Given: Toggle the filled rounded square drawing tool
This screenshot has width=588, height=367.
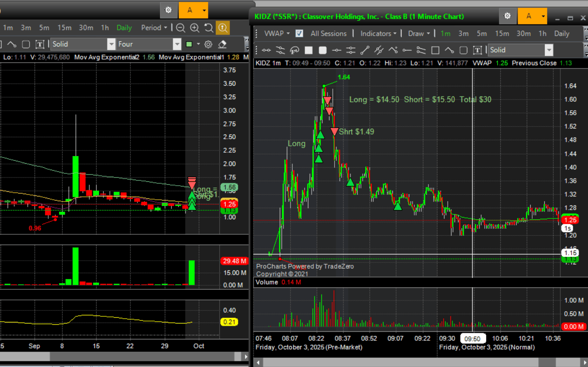Looking at the screenshot, I should coord(322,50).
